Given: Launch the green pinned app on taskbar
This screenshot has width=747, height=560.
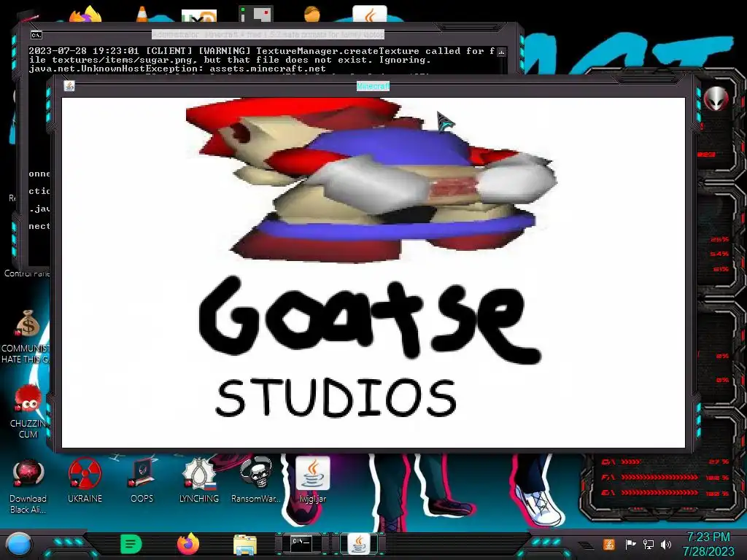Looking at the screenshot, I should pyautogui.click(x=131, y=544).
